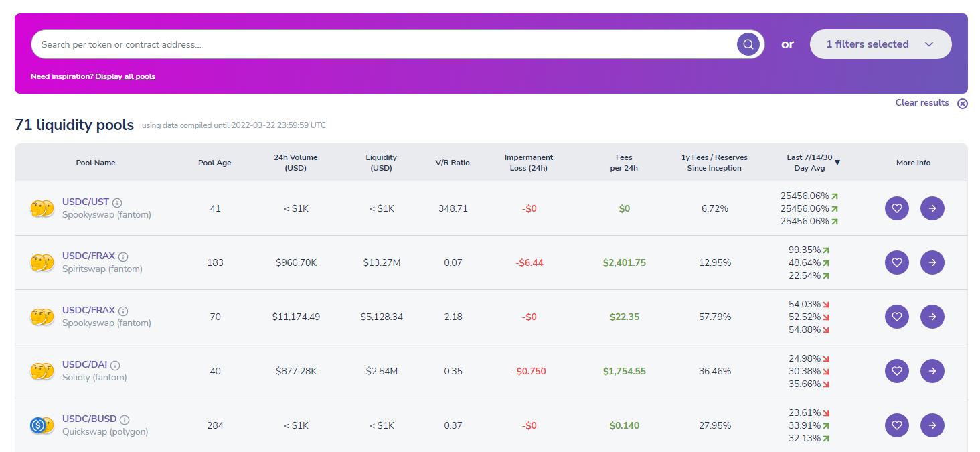Viewport: 980px width, 452px height.
Task: Sort by Impermanent Loss (24h) header
Action: 529,163
